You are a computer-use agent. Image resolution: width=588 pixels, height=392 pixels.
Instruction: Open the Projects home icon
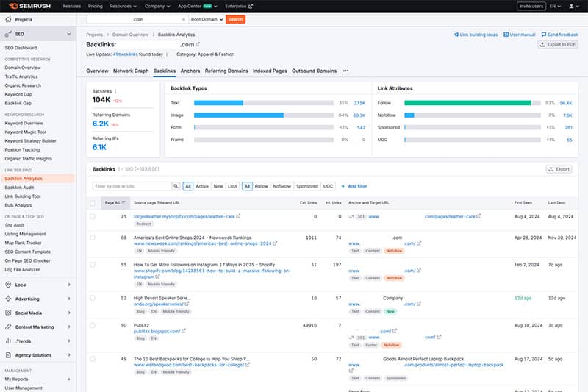[x=8, y=19]
